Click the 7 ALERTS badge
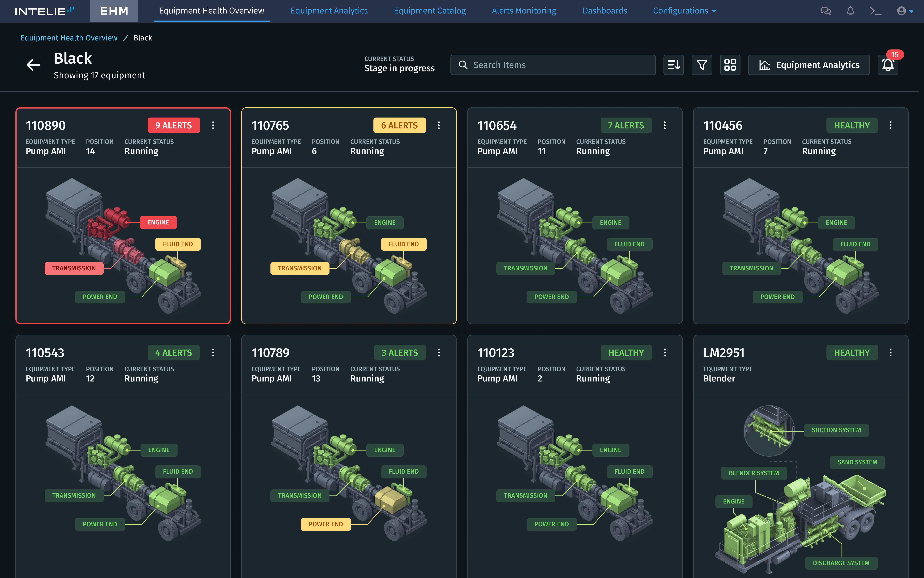The image size is (924, 578). click(x=626, y=125)
